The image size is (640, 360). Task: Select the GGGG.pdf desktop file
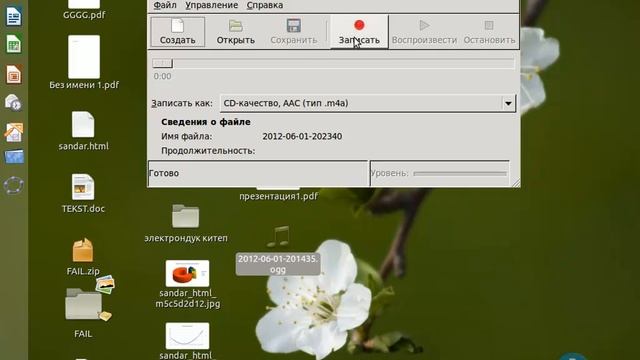(84, 10)
